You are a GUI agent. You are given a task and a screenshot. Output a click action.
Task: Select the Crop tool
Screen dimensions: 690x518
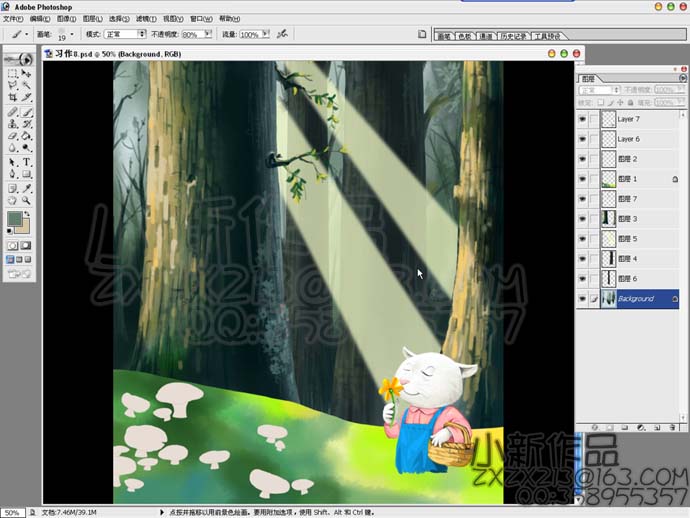click(12, 97)
